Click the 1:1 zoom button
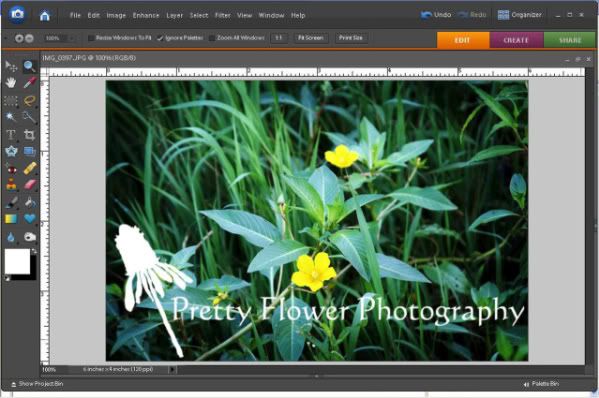The image size is (599, 398). [278, 38]
